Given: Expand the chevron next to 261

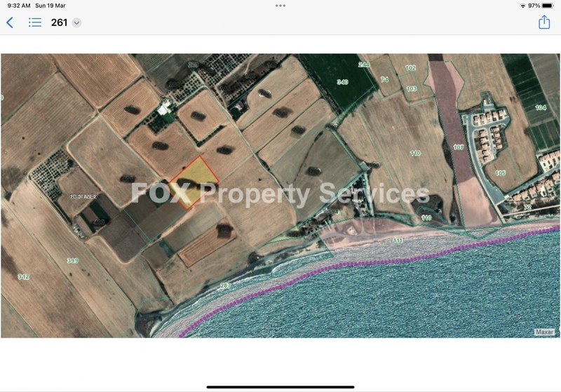Looking at the screenshot, I should (76, 23).
